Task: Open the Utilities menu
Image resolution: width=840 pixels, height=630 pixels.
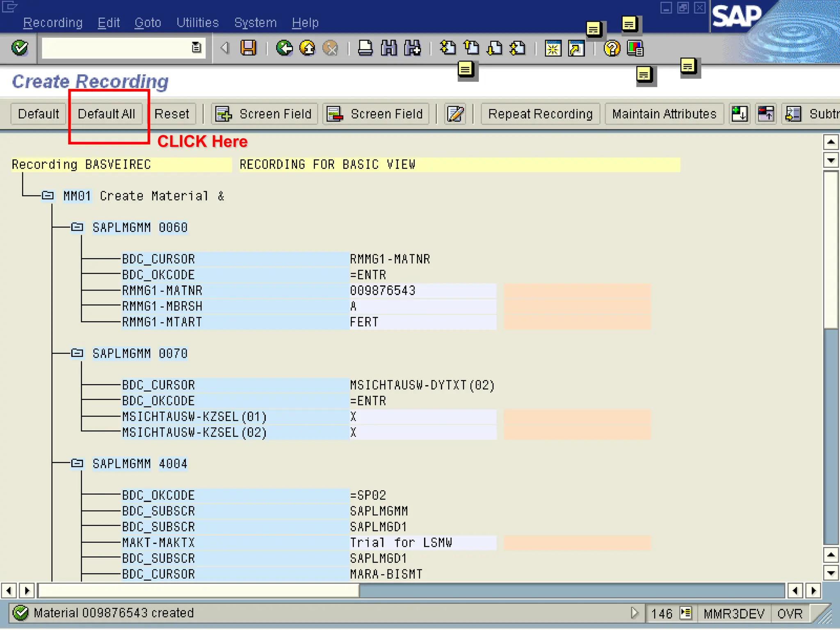Action: [x=197, y=23]
